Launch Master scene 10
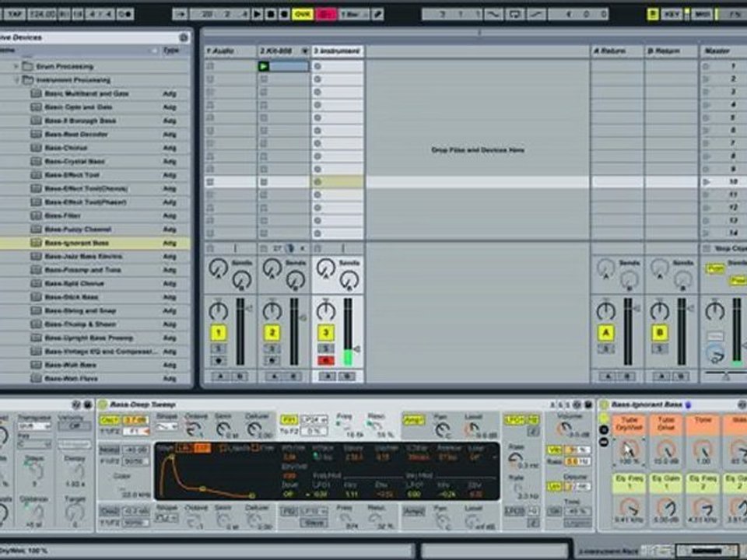 tap(707, 181)
